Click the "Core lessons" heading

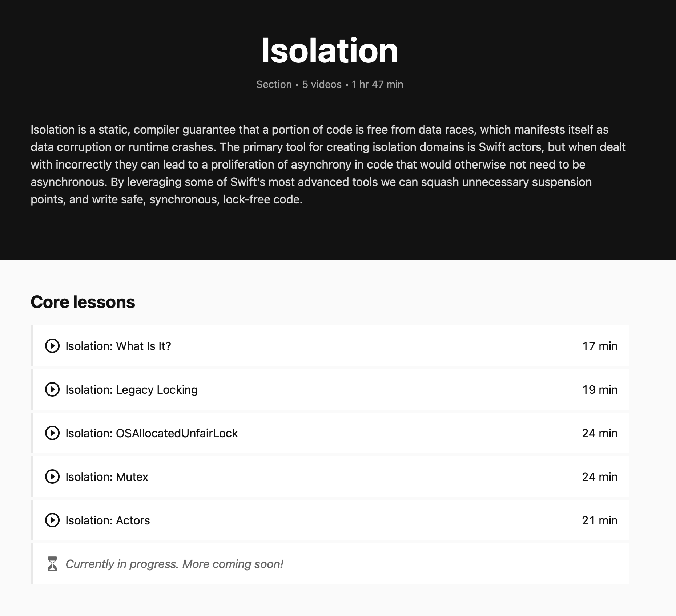point(83,302)
